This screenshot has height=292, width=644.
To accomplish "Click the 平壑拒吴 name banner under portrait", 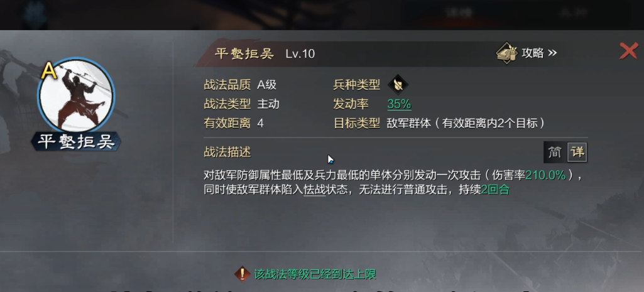I will pyautogui.click(x=76, y=141).
